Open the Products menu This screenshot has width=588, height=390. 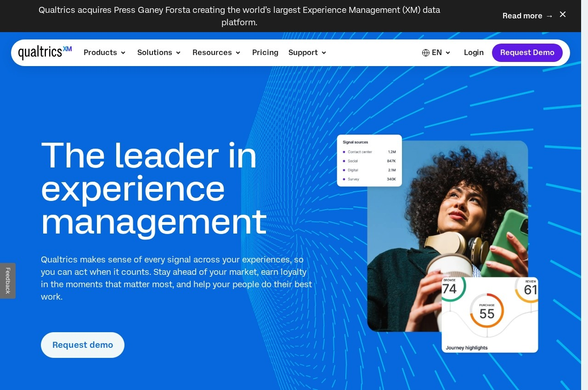tap(105, 53)
